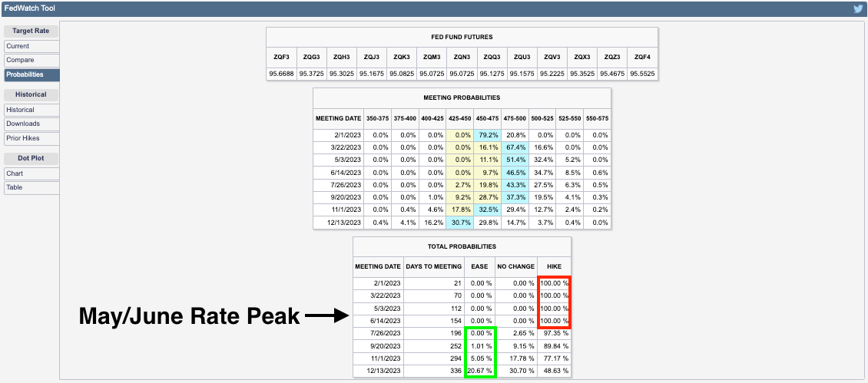
Task: Click the ZQQ3 futures column header
Action: 492,57
